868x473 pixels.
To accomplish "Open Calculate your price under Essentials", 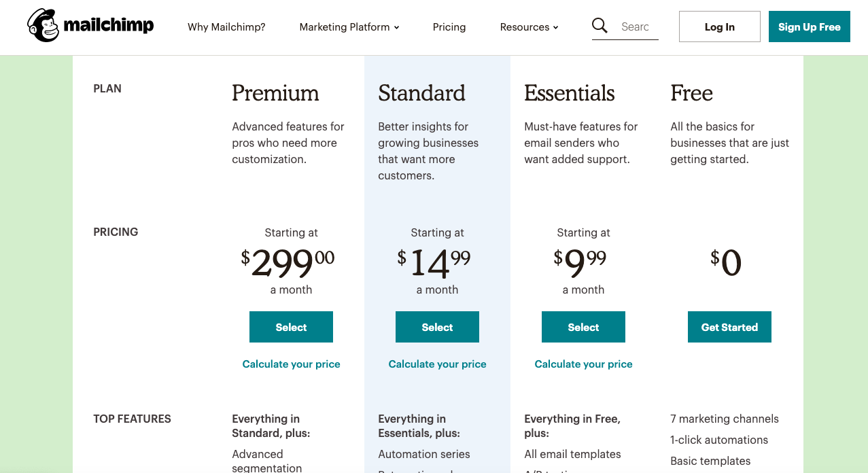I will [583, 364].
